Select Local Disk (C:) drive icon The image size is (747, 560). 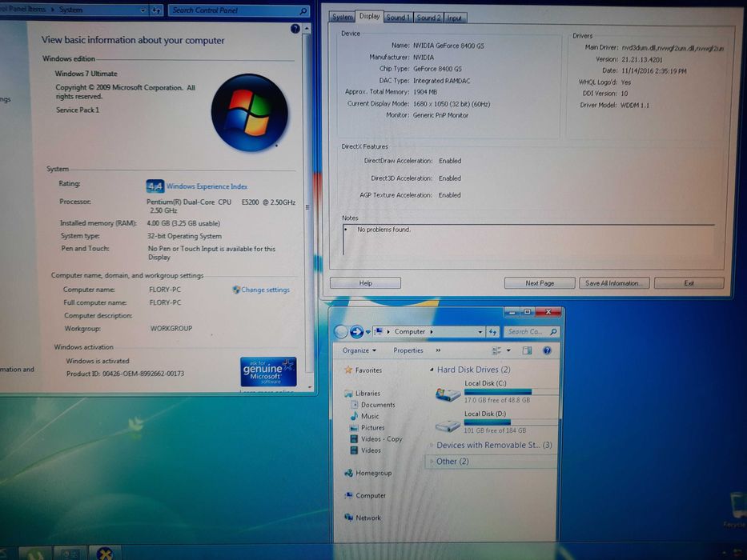coord(448,394)
